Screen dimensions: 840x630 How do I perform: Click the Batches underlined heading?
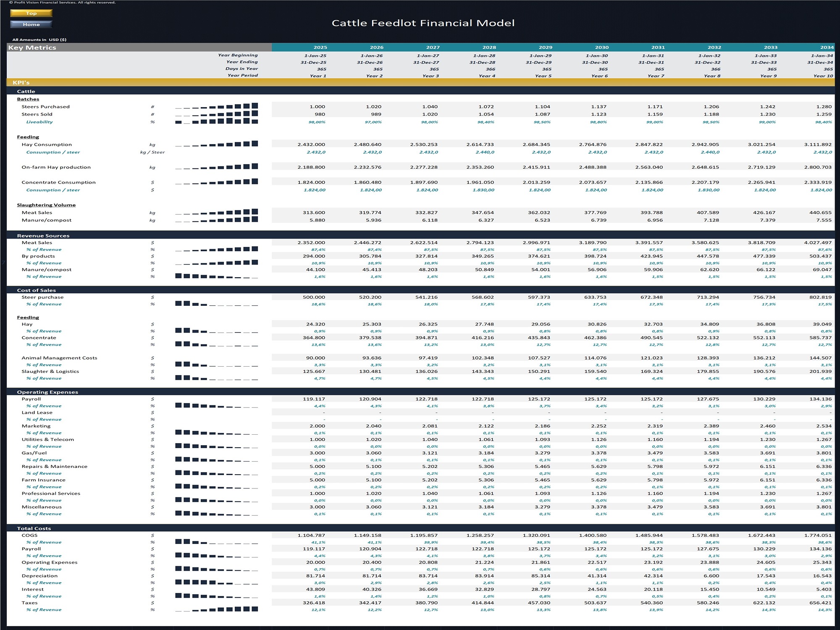click(x=28, y=99)
